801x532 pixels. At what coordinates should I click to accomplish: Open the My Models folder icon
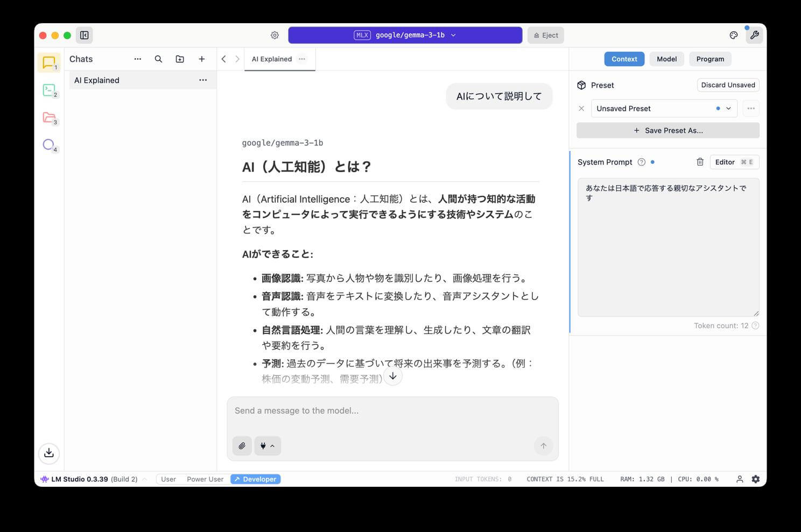pyautogui.click(x=49, y=117)
